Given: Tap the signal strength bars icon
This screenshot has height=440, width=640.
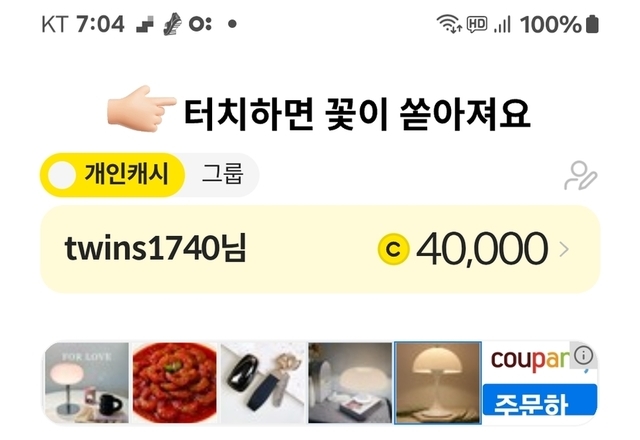Looking at the screenshot, I should pos(502,24).
